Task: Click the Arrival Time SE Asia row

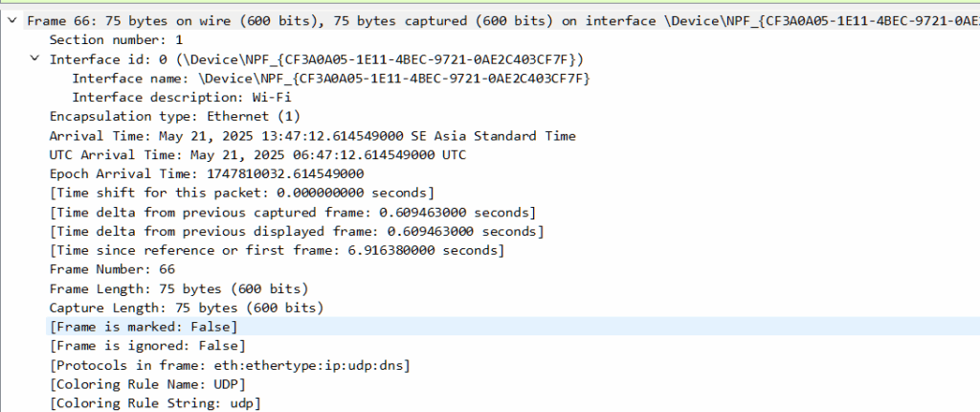Action: click(x=312, y=135)
